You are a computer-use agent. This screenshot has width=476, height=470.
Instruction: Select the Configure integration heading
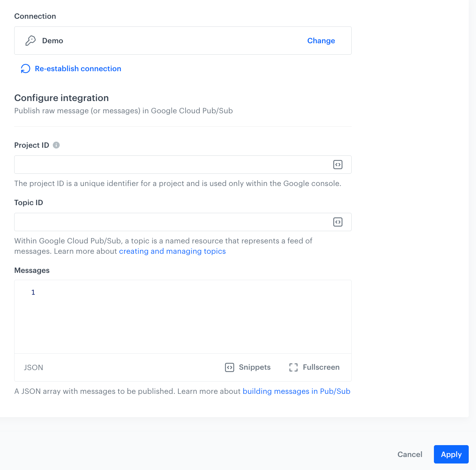click(61, 98)
